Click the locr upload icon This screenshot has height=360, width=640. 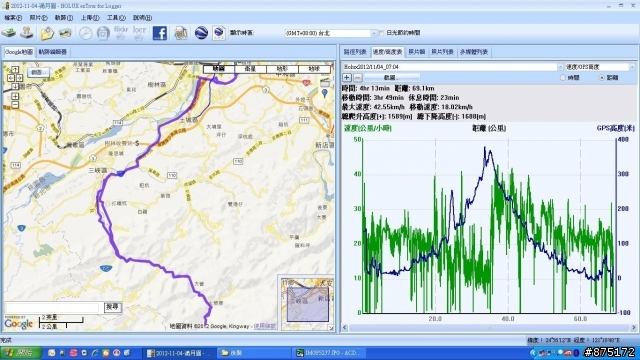point(139,33)
